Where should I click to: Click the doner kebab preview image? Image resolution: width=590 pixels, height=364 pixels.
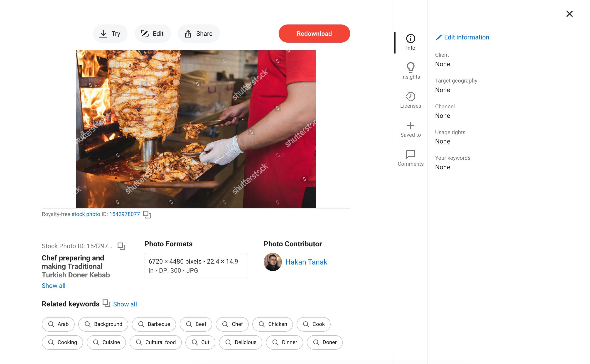(x=196, y=129)
